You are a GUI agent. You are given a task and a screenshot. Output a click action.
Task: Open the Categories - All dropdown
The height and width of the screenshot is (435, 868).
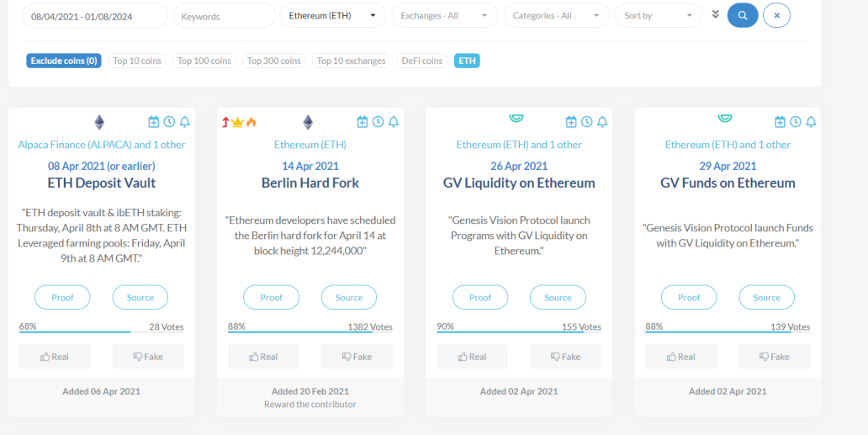click(556, 15)
